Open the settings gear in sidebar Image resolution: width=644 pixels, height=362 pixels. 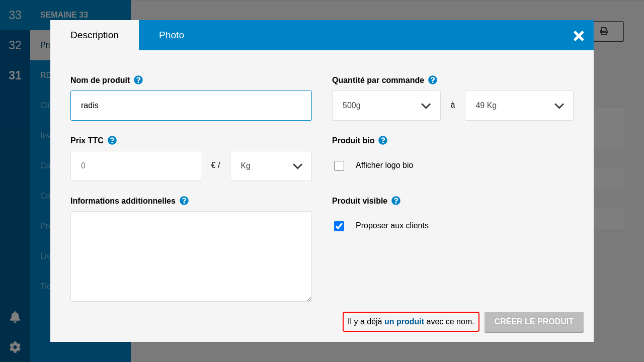(x=15, y=347)
